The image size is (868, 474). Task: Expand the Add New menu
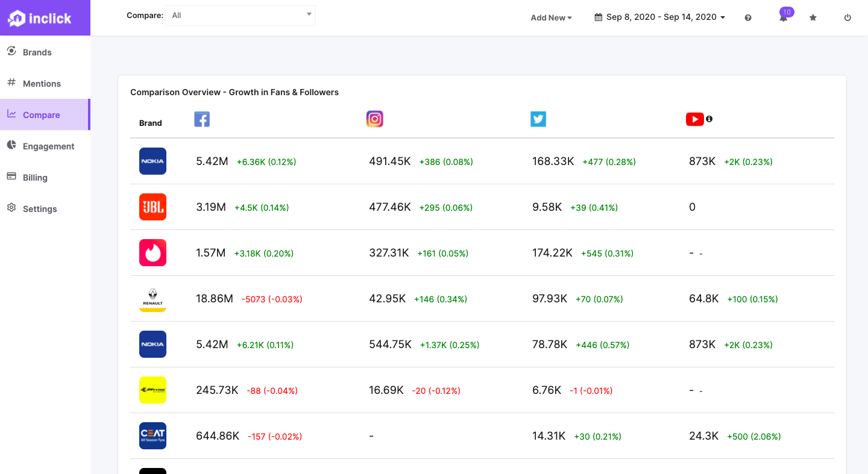coord(551,17)
